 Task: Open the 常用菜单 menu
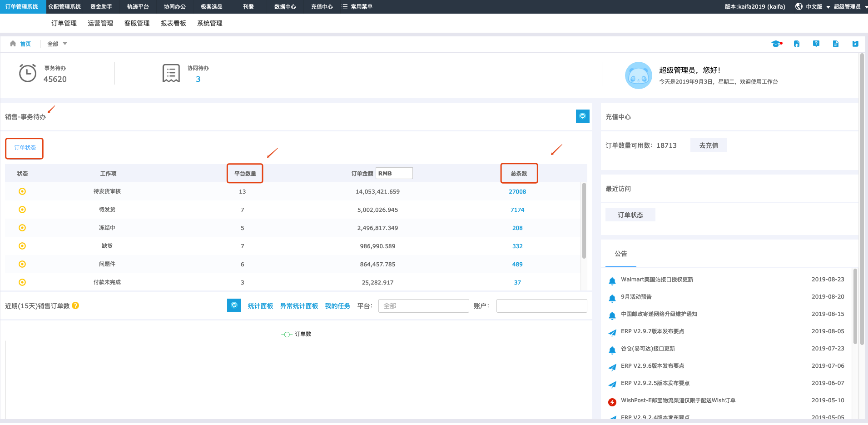pos(362,6)
